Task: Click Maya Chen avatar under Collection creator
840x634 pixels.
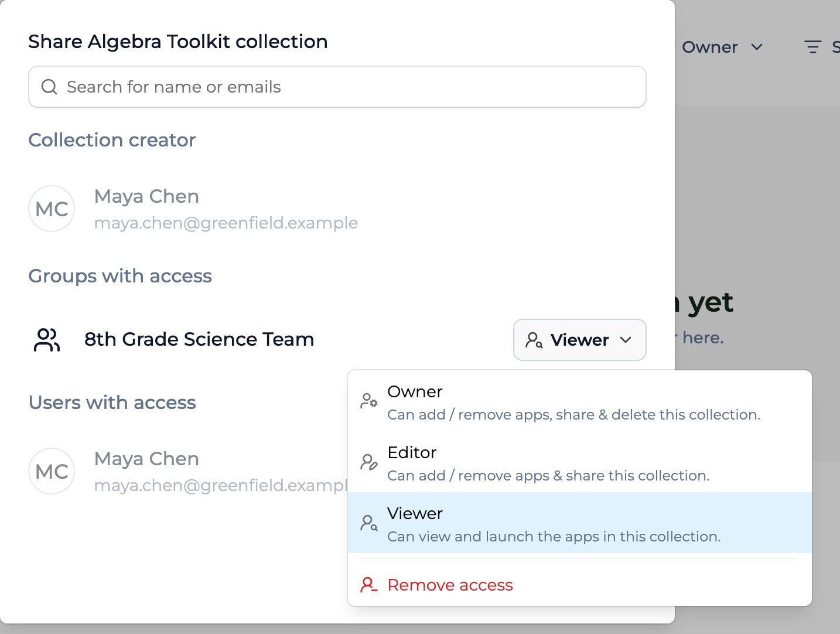Action: pyautogui.click(x=52, y=209)
